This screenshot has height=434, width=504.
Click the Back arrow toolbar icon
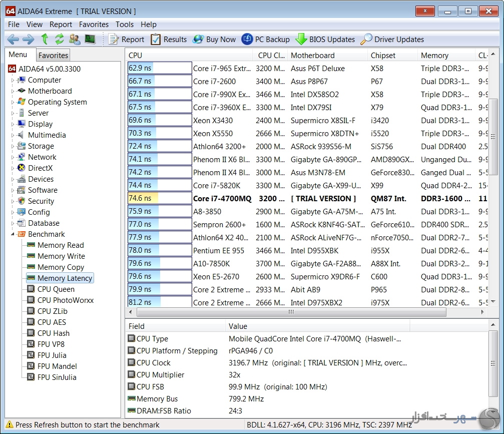(x=13, y=39)
